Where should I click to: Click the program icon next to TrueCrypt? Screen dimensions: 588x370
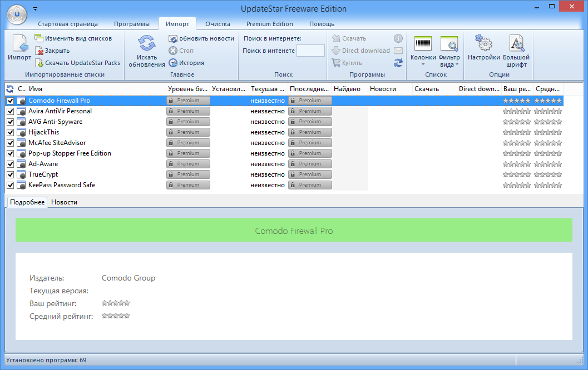click(21, 174)
